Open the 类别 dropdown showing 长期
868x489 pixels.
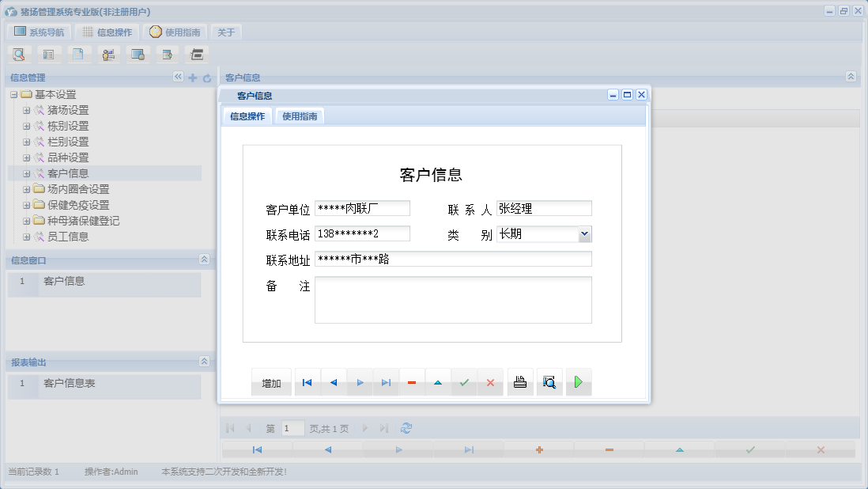pos(583,233)
